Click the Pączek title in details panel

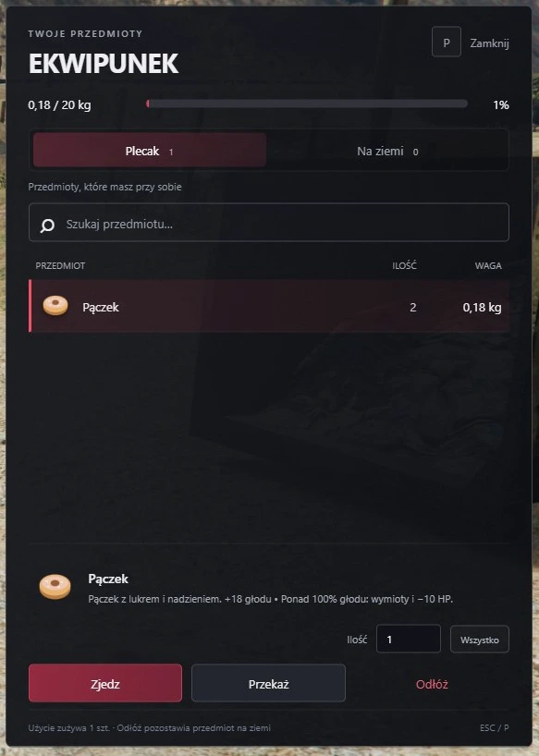pos(108,579)
